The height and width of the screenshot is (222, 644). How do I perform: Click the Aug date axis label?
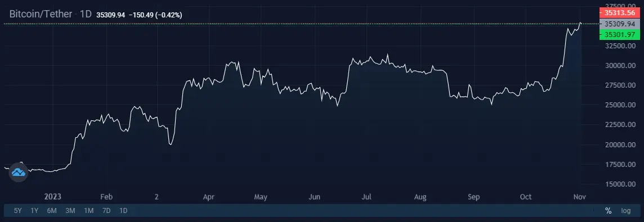[x=420, y=197]
